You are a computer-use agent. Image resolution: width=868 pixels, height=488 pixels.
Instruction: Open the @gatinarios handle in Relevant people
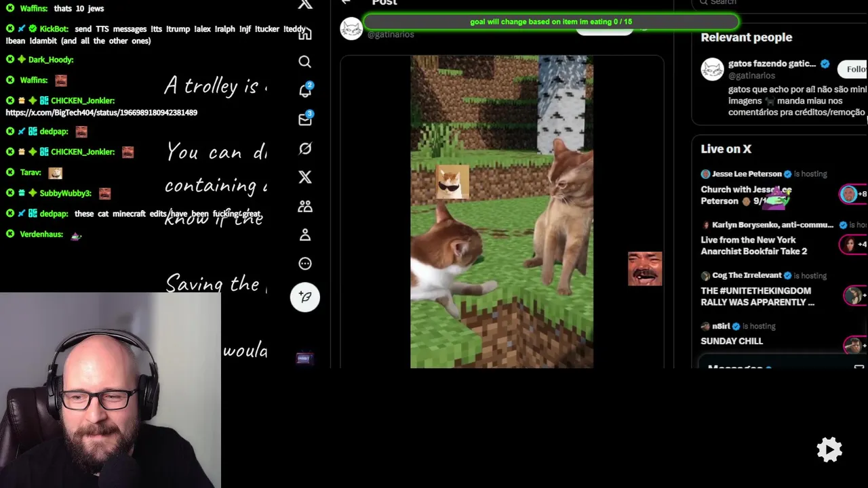click(751, 76)
